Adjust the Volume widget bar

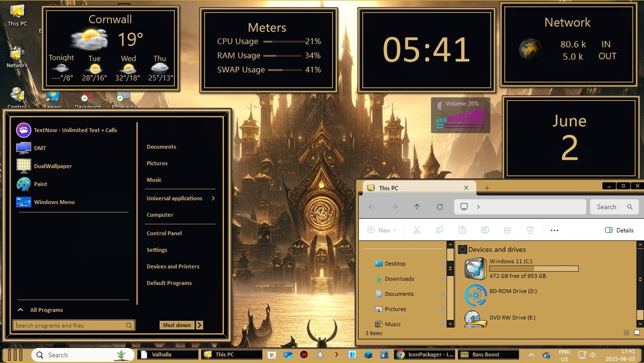[x=460, y=119]
